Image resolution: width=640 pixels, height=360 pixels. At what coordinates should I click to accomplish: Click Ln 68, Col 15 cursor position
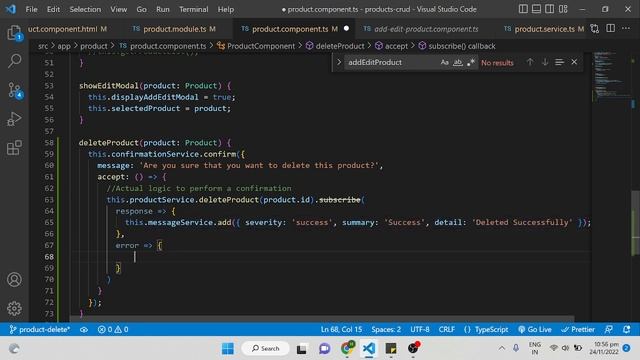(341, 329)
